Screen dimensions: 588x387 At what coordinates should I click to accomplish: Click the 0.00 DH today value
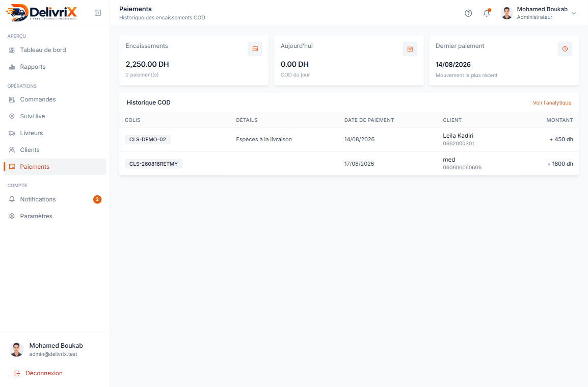295,64
